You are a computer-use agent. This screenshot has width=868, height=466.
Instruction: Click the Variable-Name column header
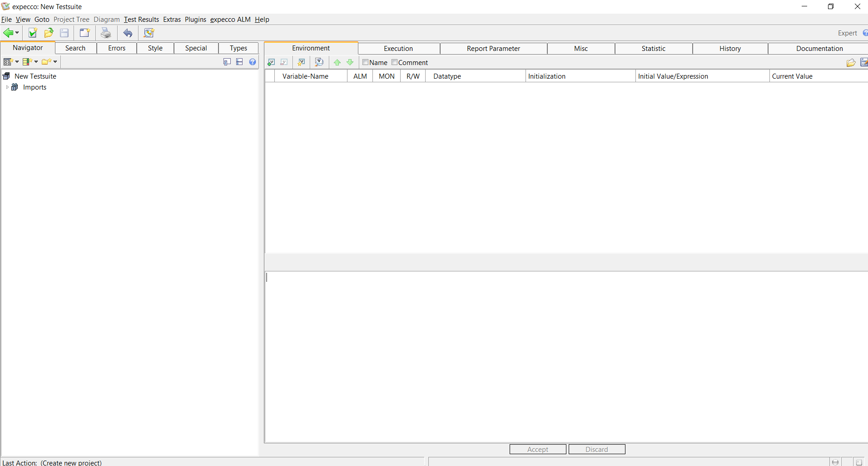(x=311, y=76)
